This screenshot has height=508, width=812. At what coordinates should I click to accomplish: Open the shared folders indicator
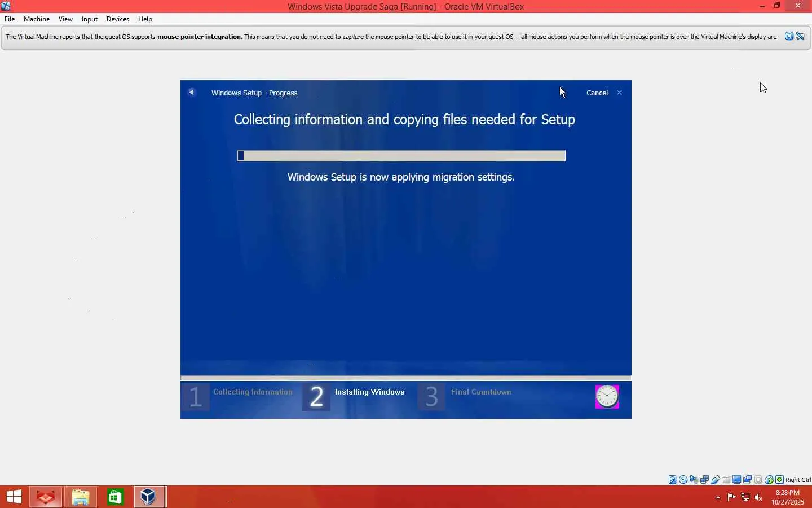point(726,480)
